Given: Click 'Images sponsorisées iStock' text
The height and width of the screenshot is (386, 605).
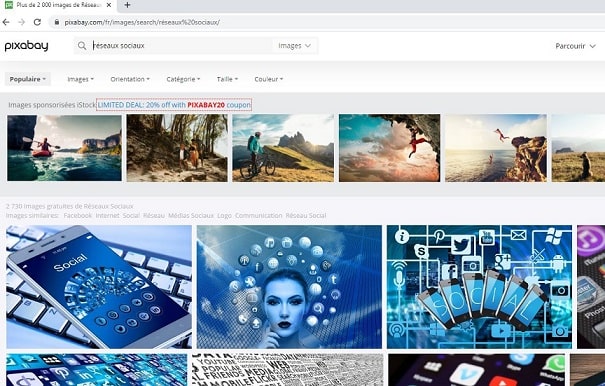Looking at the screenshot, I should [x=52, y=105].
